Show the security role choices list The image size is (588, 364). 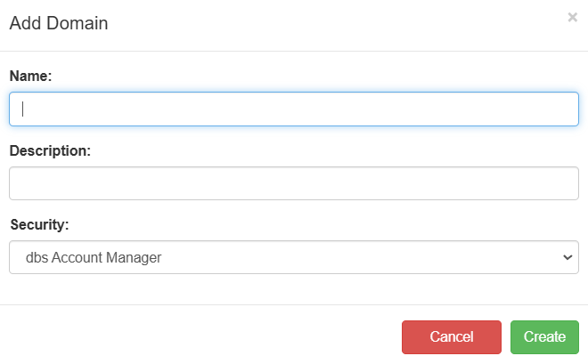click(294, 257)
